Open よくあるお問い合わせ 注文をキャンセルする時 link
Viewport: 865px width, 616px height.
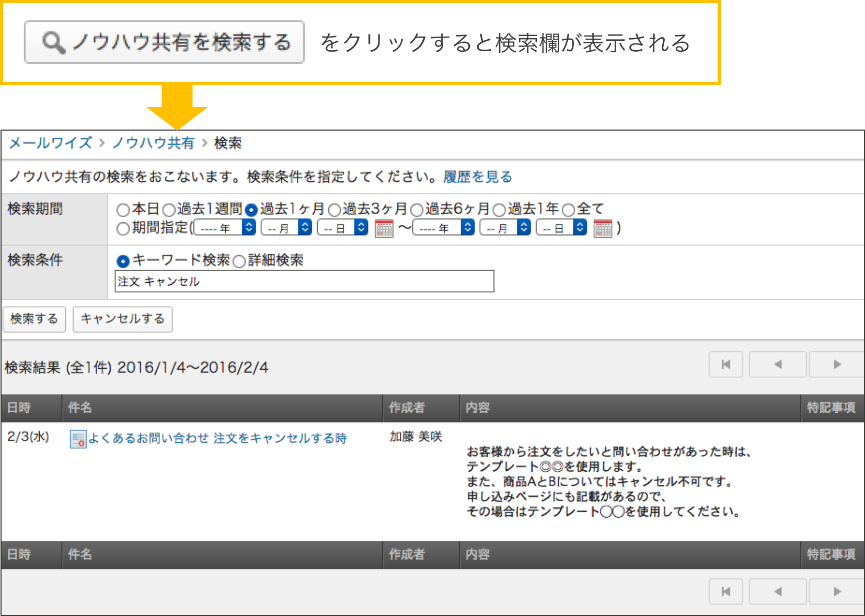217,438
